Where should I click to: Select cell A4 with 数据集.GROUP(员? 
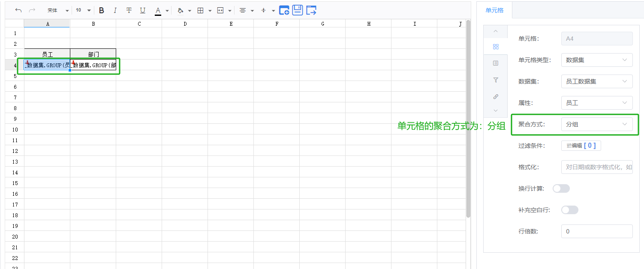point(47,65)
